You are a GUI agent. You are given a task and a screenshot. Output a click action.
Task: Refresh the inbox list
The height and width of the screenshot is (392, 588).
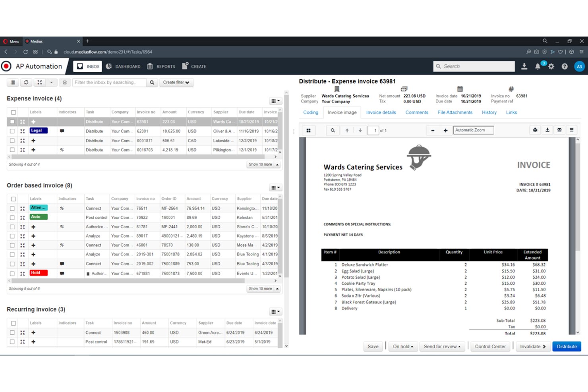[26, 83]
